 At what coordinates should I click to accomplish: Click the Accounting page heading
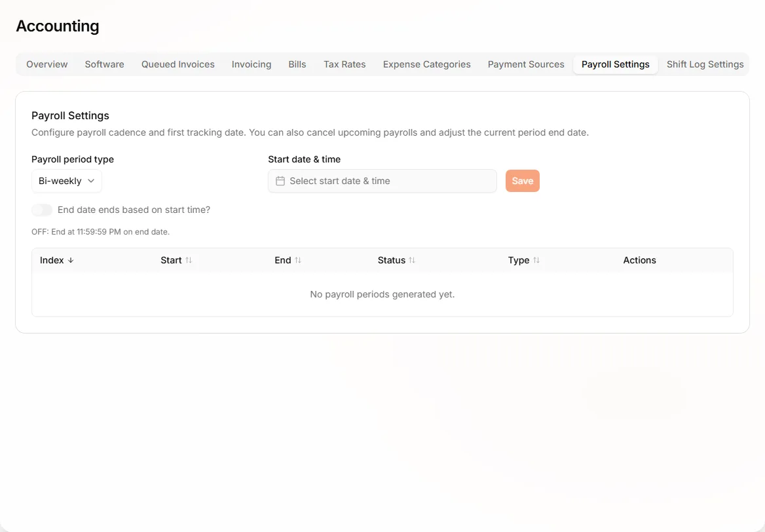pyautogui.click(x=58, y=26)
